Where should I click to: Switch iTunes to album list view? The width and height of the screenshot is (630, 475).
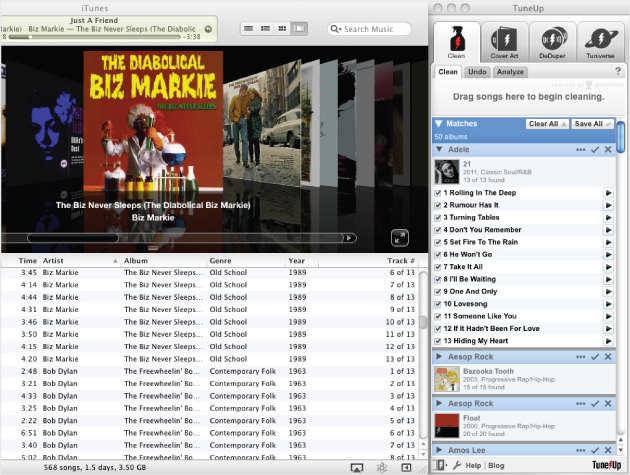[265, 29]
